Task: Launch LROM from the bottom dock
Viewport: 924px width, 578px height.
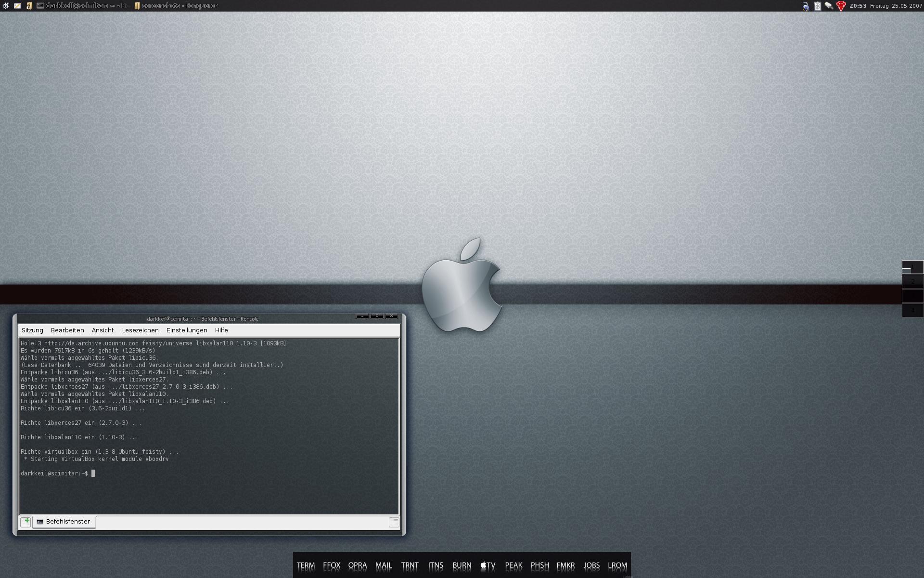Action: coord(617,565)
